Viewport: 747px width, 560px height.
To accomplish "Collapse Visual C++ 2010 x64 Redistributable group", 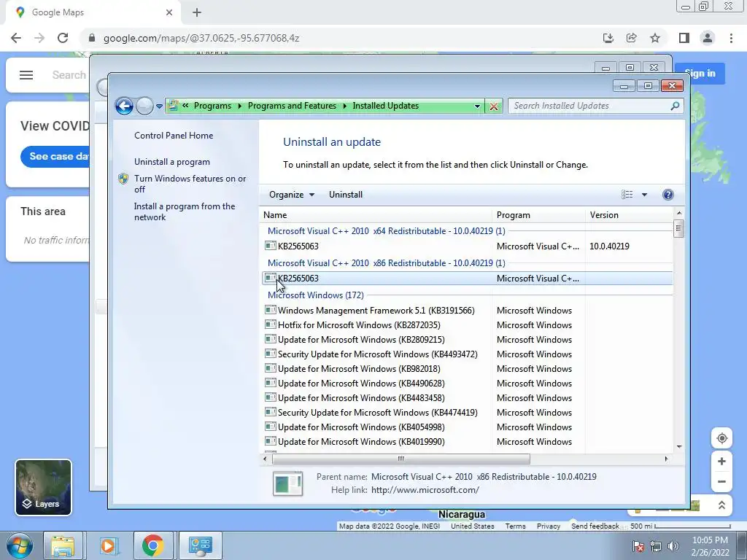I will [387, 231].
